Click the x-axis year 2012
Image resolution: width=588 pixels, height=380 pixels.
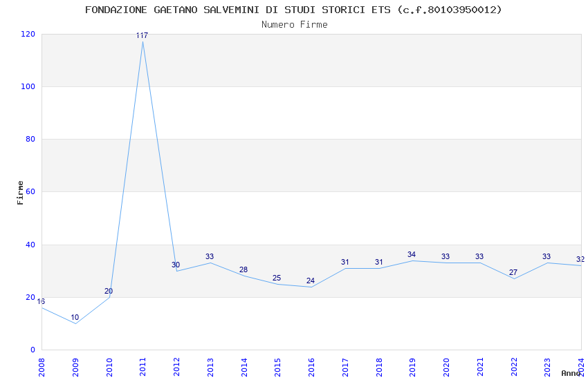point(176,367)
